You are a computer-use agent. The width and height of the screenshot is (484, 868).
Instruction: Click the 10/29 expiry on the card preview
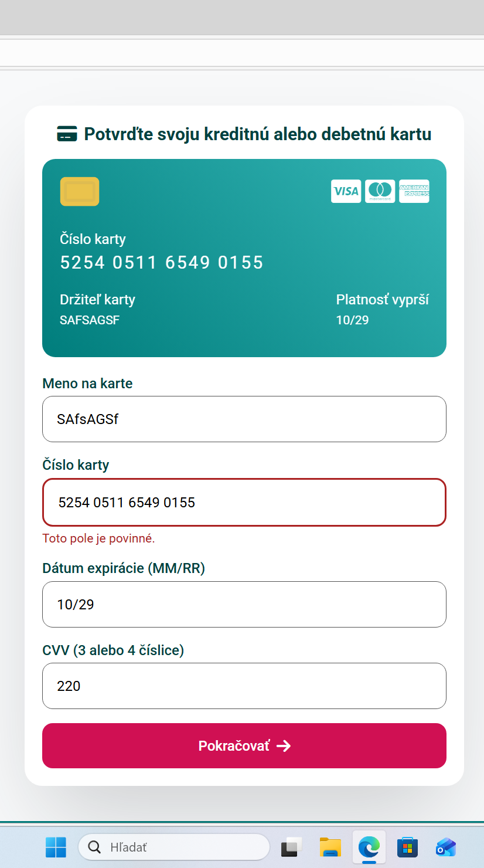(352, 320)
